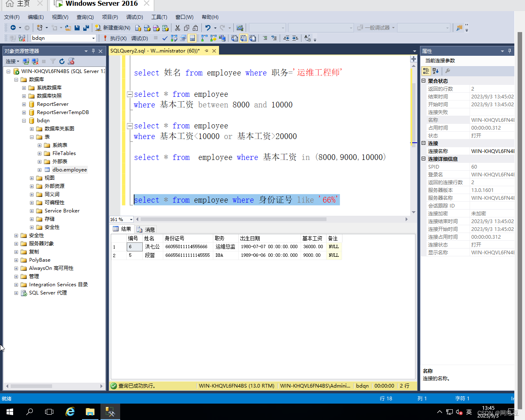Click the Save All icon
Screen dimensions: 525x420
[x=86, y=27]
